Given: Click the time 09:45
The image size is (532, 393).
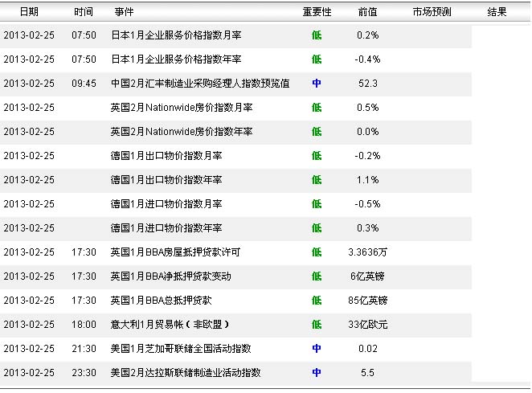Looking at the screenshot, I should [x=84, y=84].
